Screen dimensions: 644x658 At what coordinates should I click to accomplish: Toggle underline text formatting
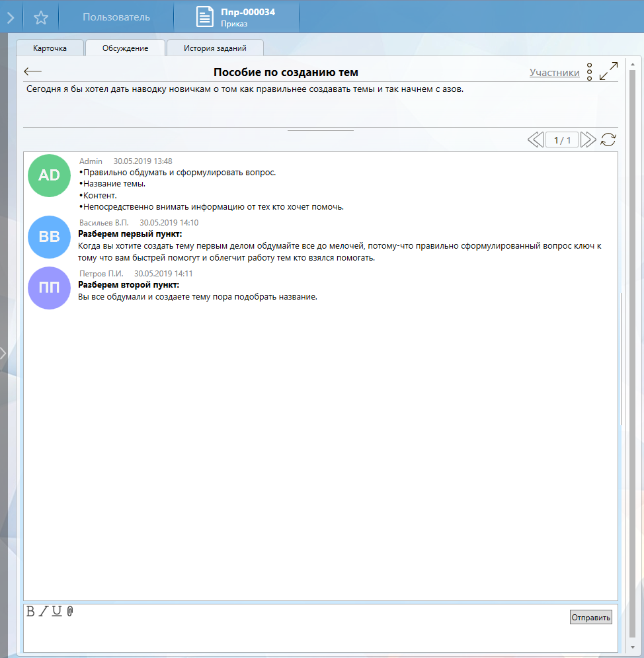click(57, 612)
